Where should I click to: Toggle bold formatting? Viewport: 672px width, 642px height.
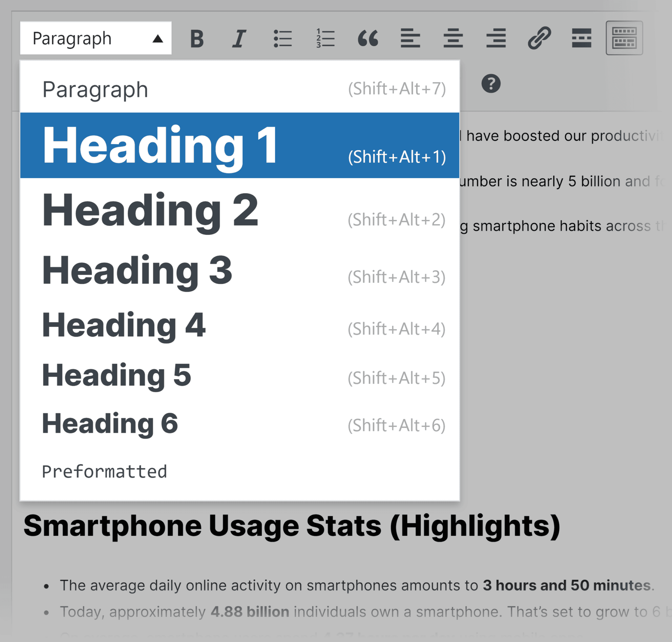(x=197, y=38)
